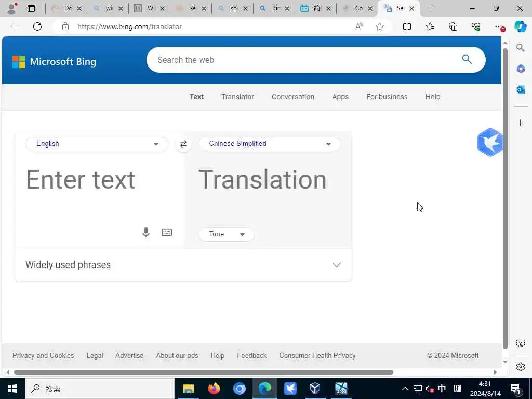Click the search magnifier in Bing search box
Screen dimensions: 532x399
pyautogui.click(x=467, y=59)
